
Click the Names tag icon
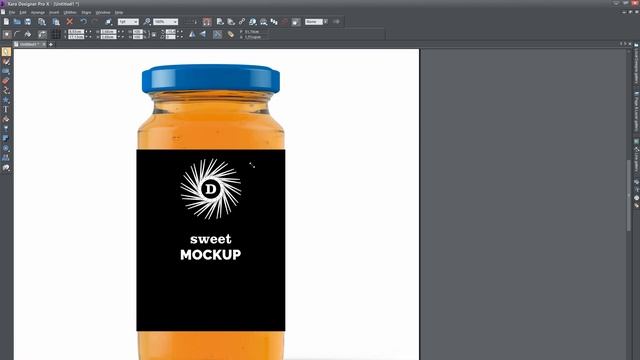(231, 35)
